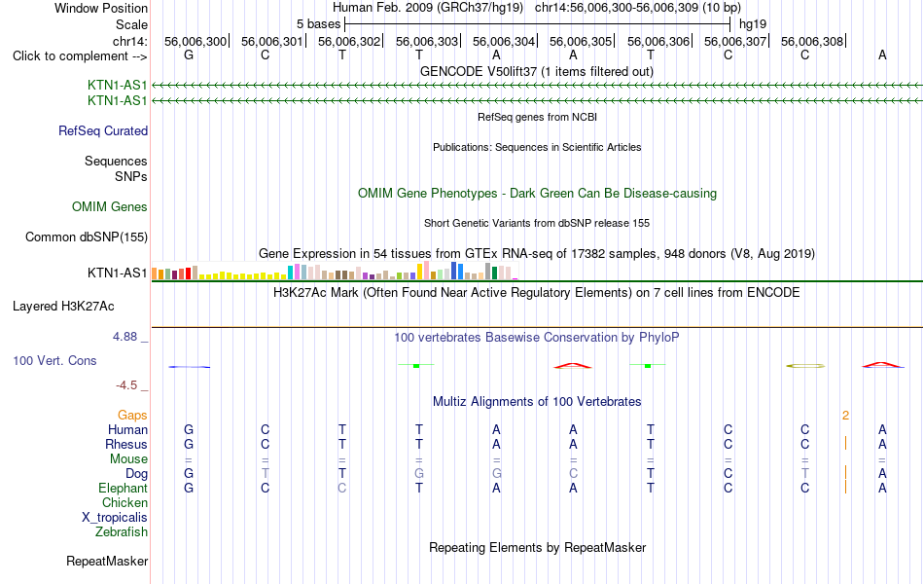Click base C under 56,006,307 in the base row
This screenshot has height=584, width=924.
[728, 55]
